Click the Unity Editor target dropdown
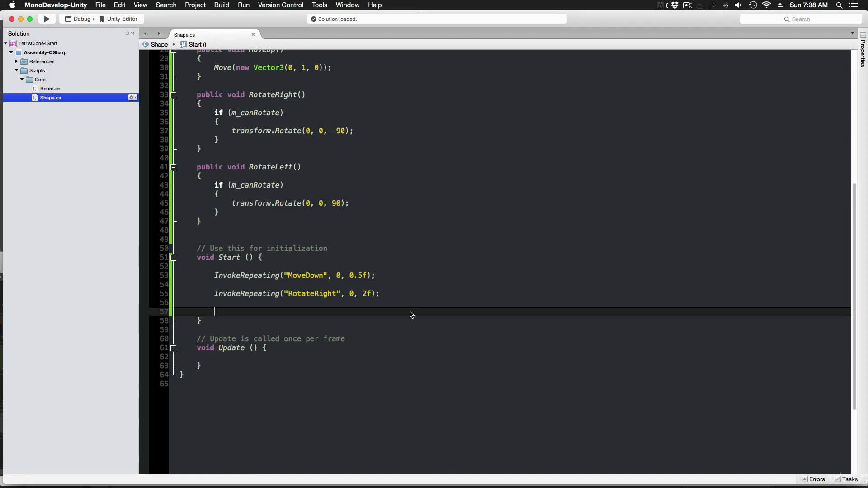 tap(119, 19)
